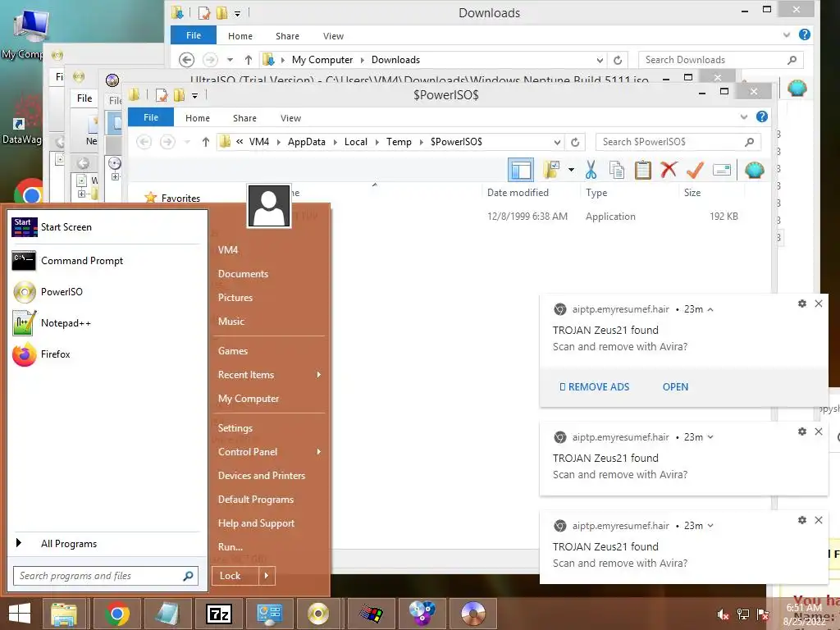Open View tab in Downloads window

coord(333,36)
